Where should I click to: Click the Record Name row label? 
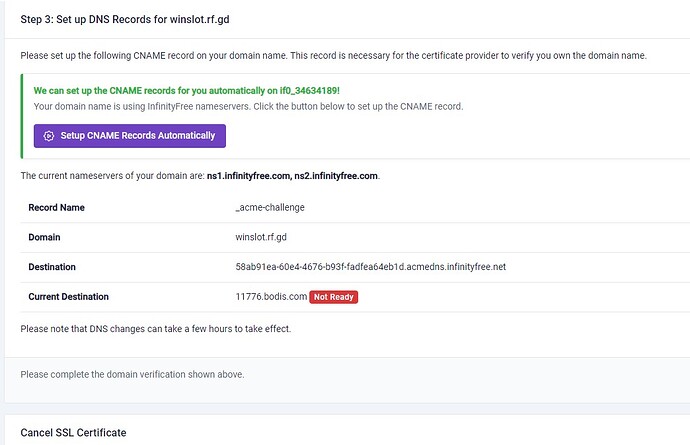click(x=57, y=207)
